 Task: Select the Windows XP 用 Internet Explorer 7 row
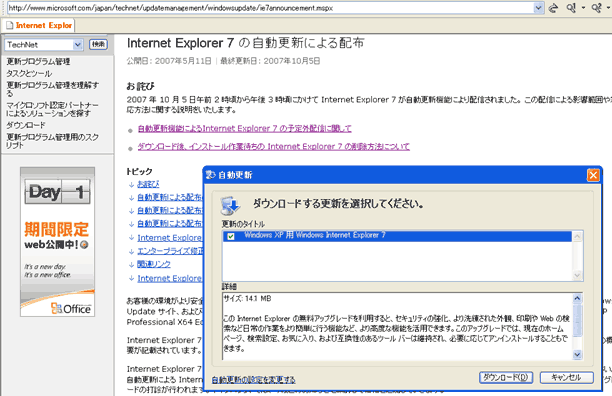397,236
